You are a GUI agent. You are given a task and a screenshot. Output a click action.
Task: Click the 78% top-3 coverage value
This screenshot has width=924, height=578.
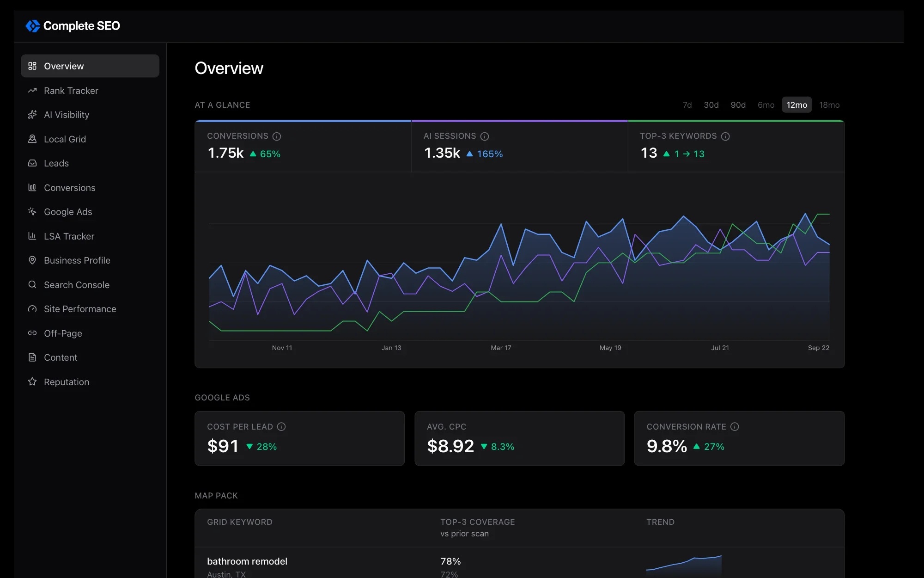450,561
